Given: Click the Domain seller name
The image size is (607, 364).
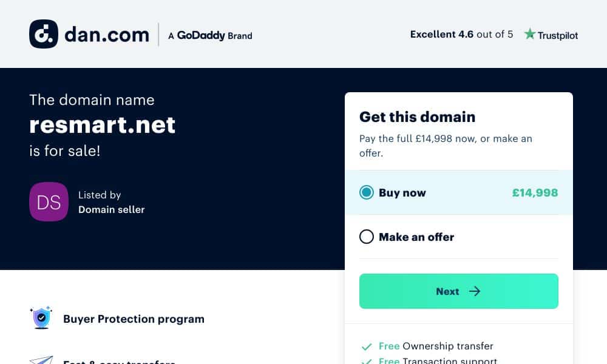Looking at the screenshot, I should (x=112, y=210).
